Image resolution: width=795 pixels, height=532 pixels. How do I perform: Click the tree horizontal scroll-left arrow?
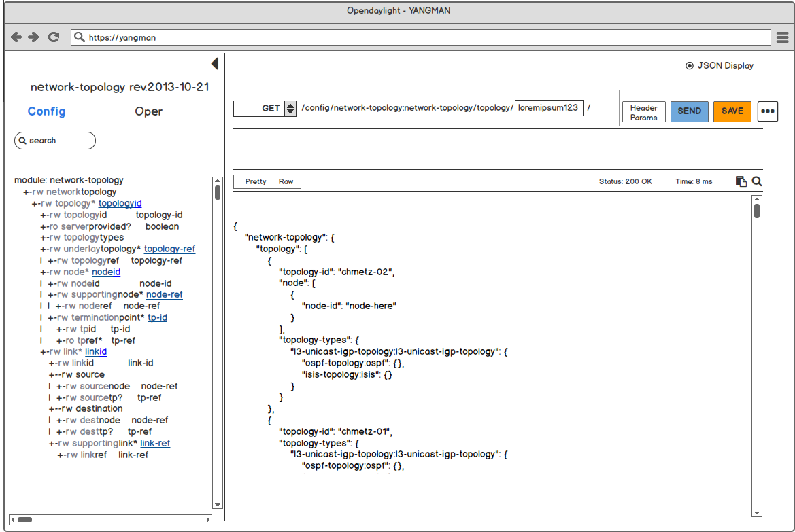point(13,520)
